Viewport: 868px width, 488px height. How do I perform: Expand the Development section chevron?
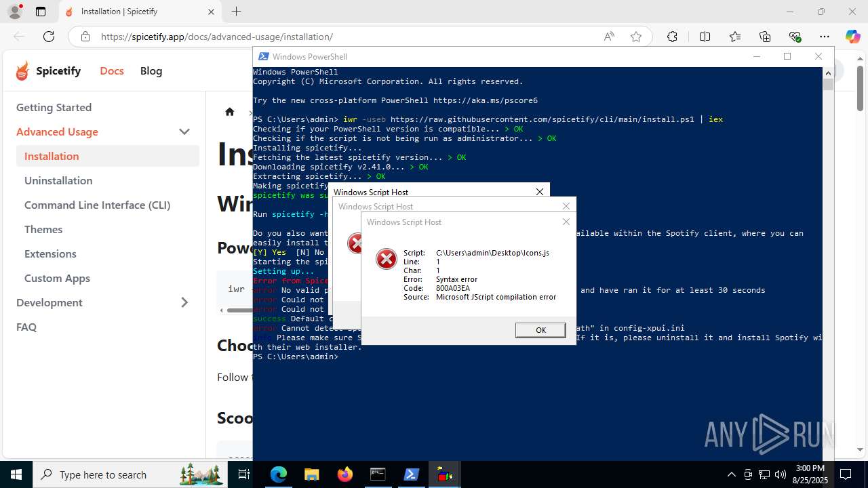click(x=184, y=302)
